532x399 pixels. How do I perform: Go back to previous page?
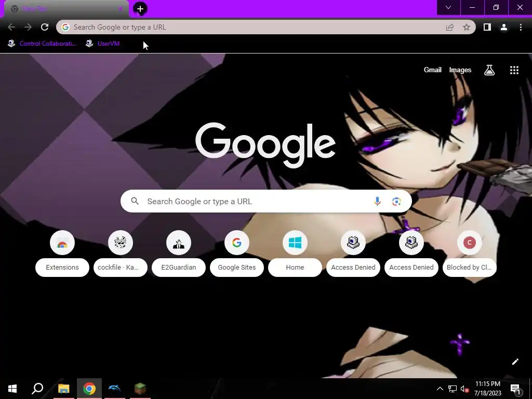tap(11, 27)
